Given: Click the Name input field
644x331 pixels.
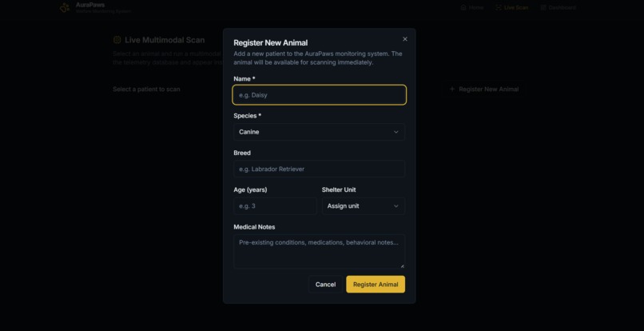Looking at the screenshot, I should 319,95.
